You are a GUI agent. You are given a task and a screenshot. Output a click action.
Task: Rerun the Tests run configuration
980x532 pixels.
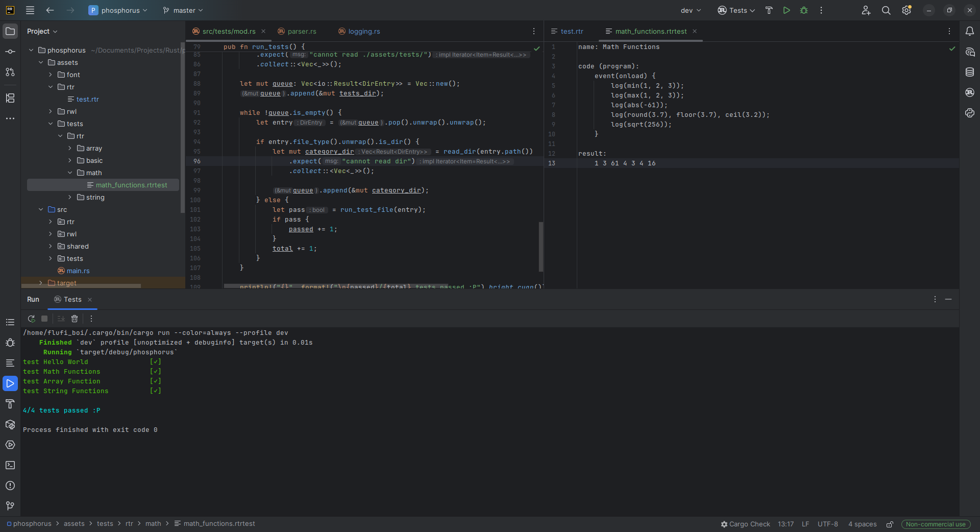[31, 319]
